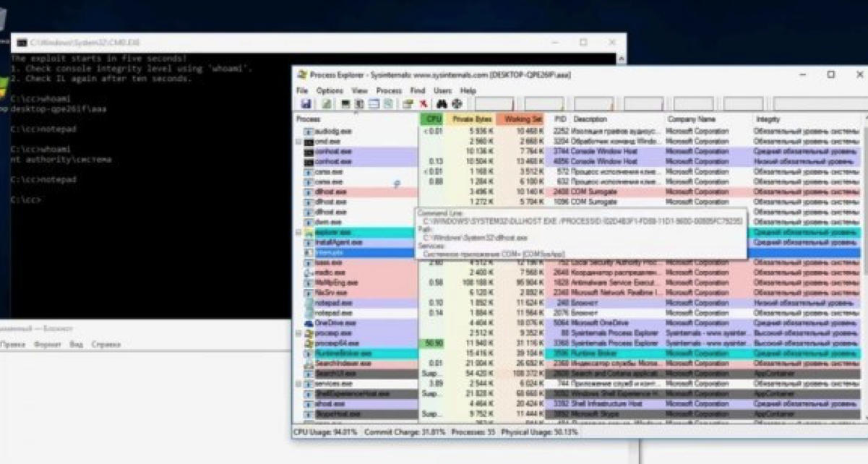Open the Options menu
868x464 pixels.
pos(330,90)
